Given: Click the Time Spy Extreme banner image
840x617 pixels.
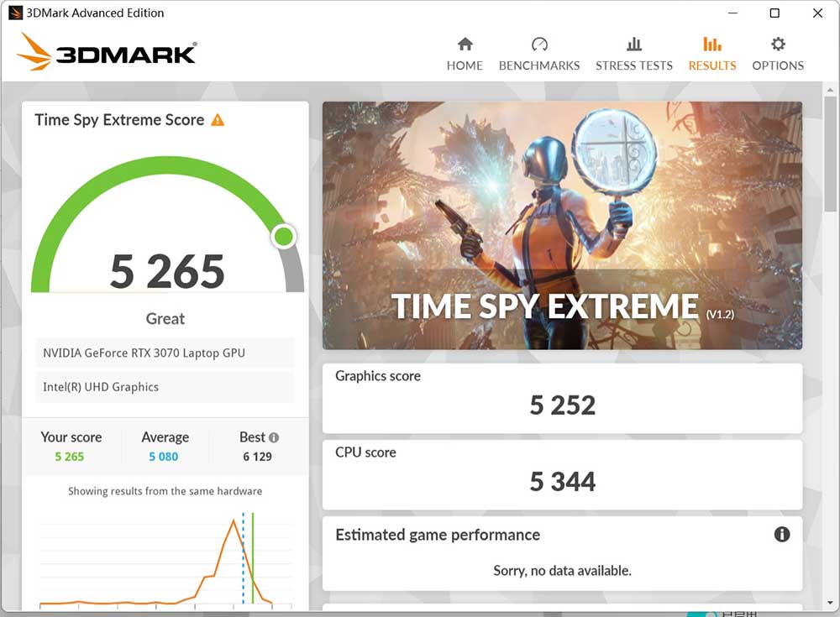Looking at the screenshot, I should [563, 225].
